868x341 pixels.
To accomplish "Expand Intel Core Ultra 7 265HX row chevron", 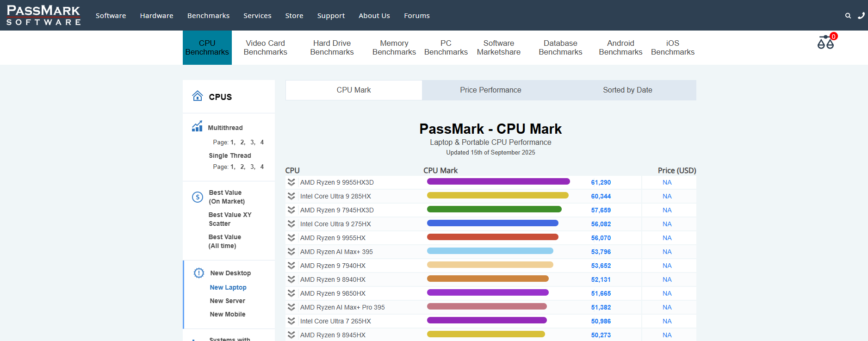I will [x=291, y=321].
